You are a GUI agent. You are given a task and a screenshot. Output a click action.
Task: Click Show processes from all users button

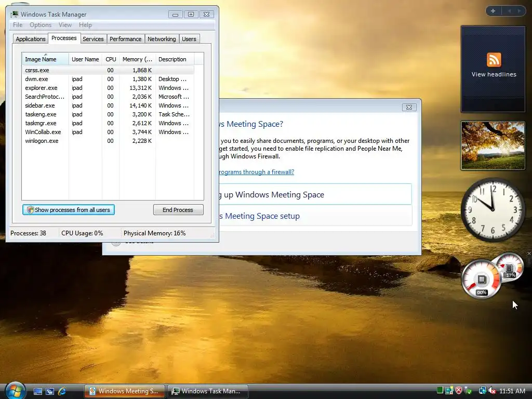coord(69,210)
